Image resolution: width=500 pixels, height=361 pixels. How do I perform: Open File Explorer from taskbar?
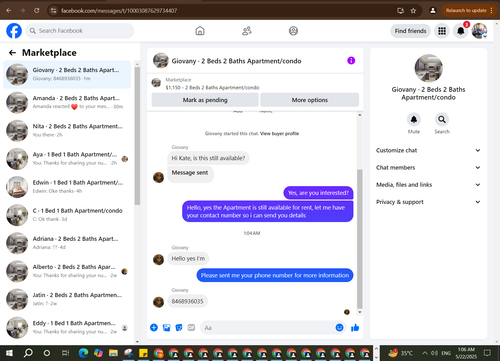113,353
